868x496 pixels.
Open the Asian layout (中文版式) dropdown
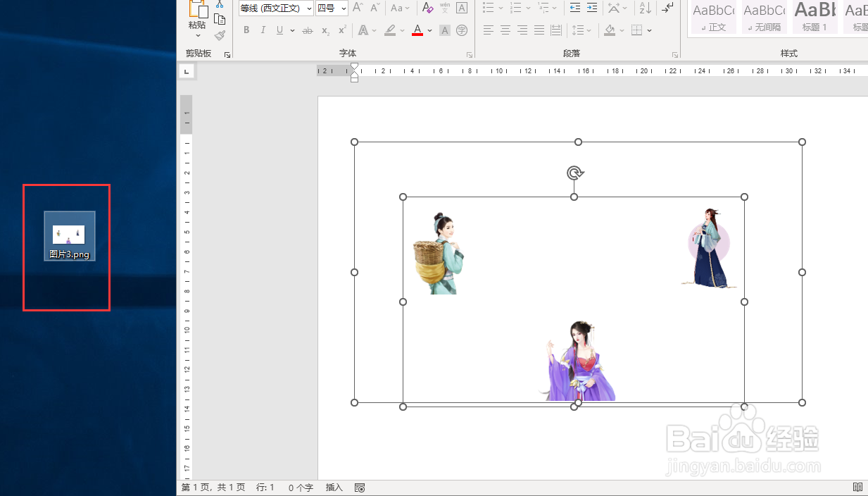tap(618, 8)
